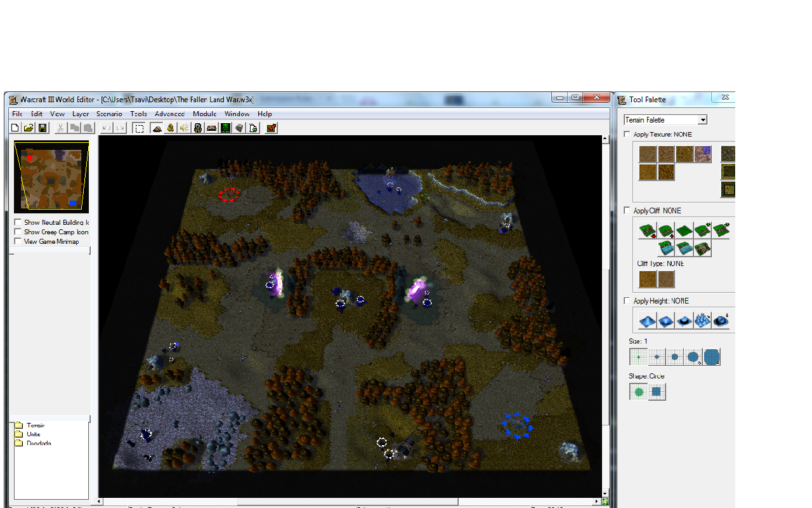Open the Terrain Editor mountain icon

click(157, 128)
